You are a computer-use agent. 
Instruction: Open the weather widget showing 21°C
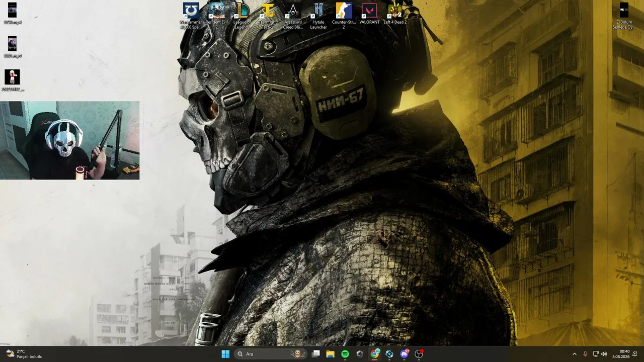[x=24, y=354]
